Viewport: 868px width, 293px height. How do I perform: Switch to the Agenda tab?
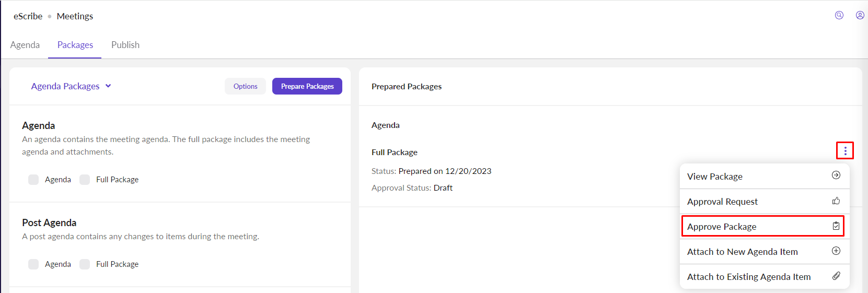coord(25,45)
